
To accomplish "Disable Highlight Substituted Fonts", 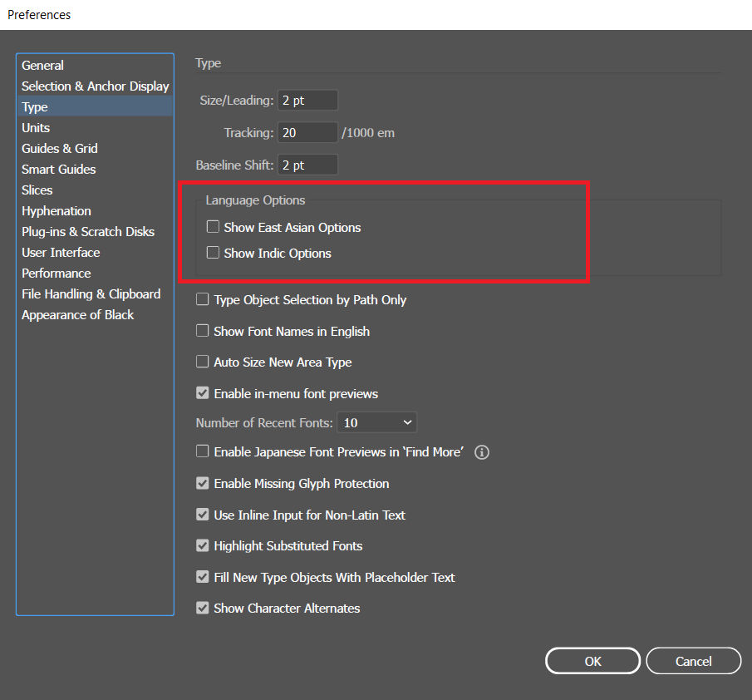I will pyautogui.click(x=202, y=545).
